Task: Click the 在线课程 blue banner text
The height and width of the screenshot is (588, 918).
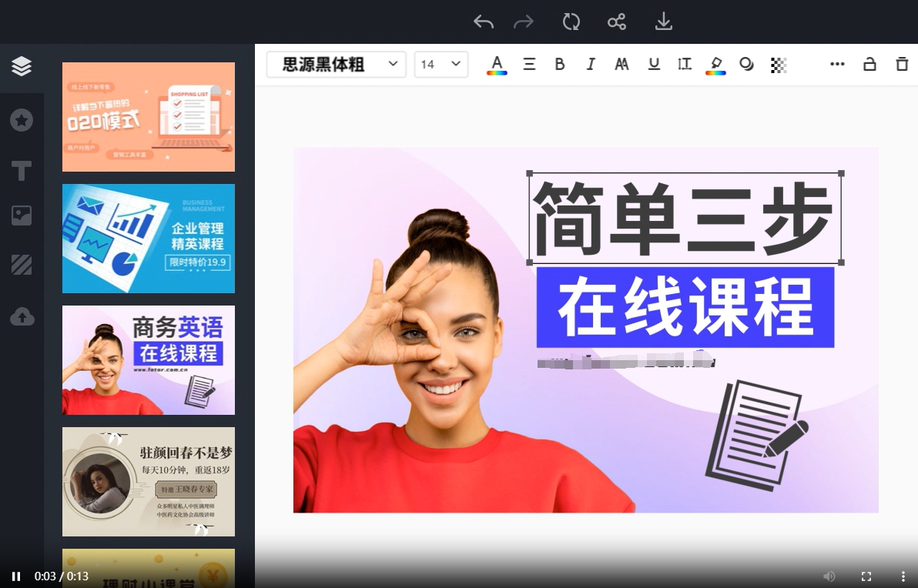Action: click(x=685, y=307)
